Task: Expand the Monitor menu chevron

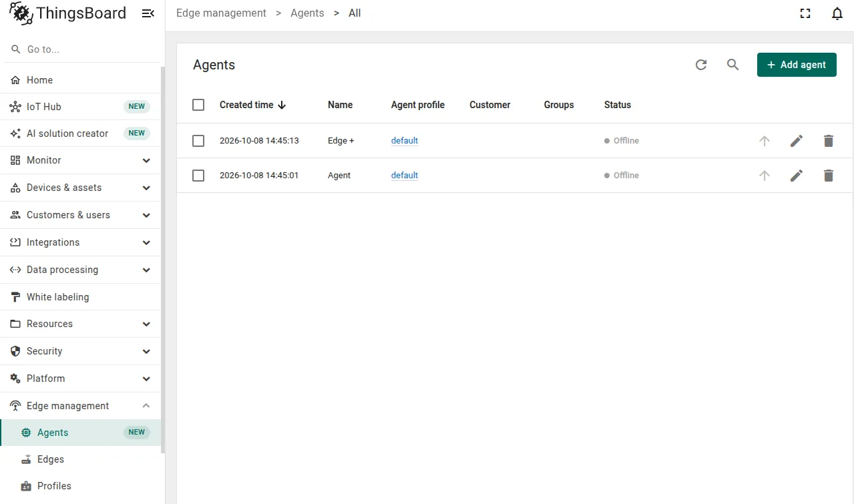Action: pyautogui.click(x=146, y=160)
